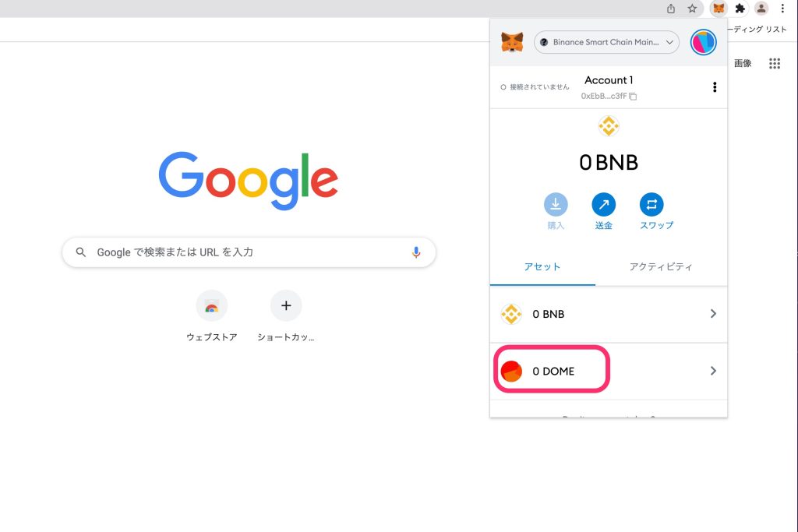Open account options three-dot menu
798x532 pixels.
coord(715,87)
